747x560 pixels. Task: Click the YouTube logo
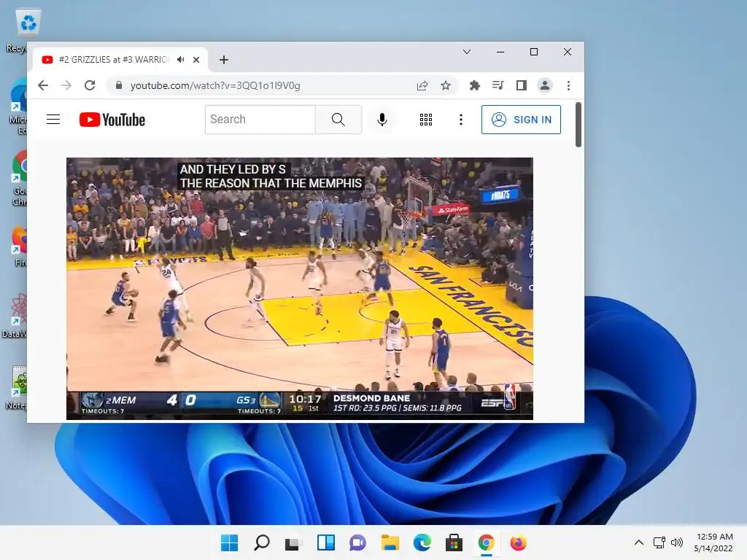[x=112, y=120]
